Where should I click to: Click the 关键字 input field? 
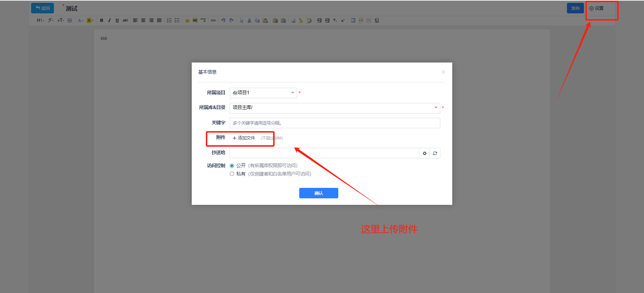(335, 123)
